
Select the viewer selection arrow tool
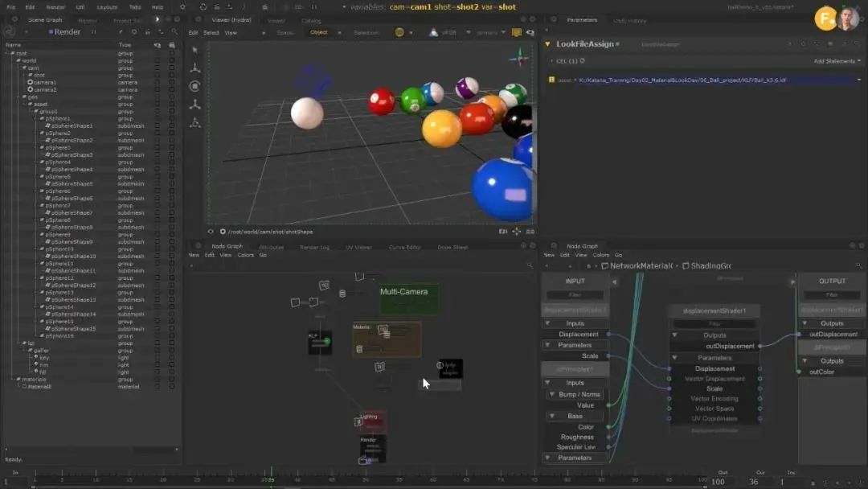pyautogui.click(x=194, y=50)
